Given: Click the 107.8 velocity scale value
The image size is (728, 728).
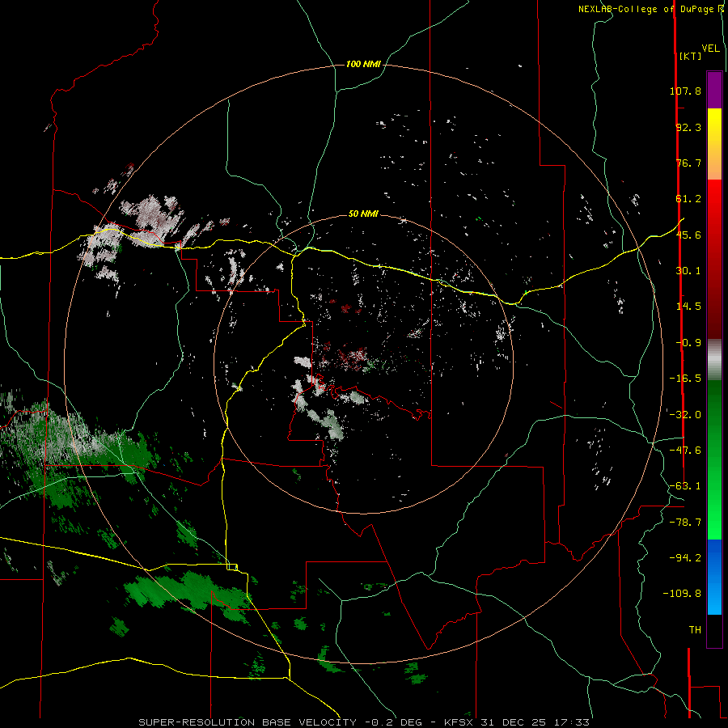Looking at the screenshot, I should point(685,91).
